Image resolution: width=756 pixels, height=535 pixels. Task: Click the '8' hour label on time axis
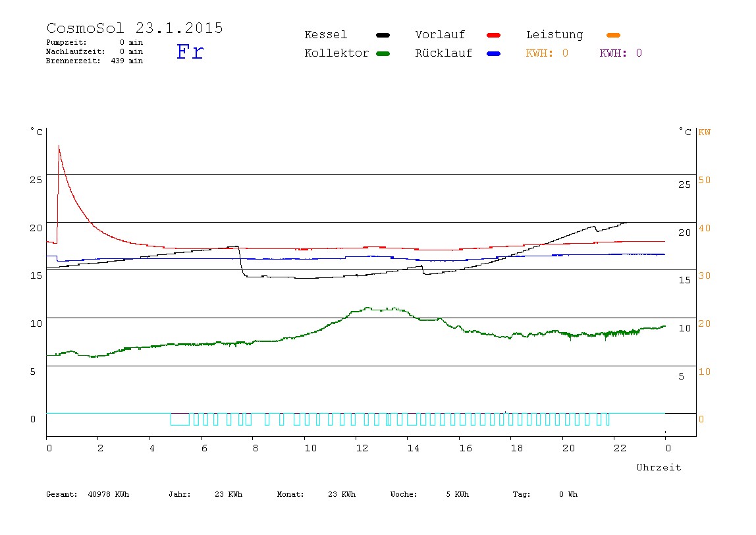click(x=256, y=448)
